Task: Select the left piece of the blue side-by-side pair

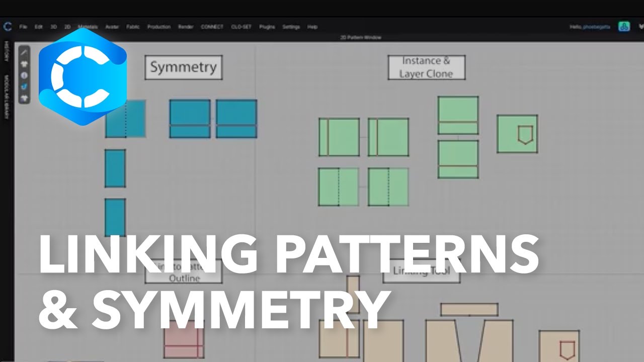Action: (x=190, y=119)
